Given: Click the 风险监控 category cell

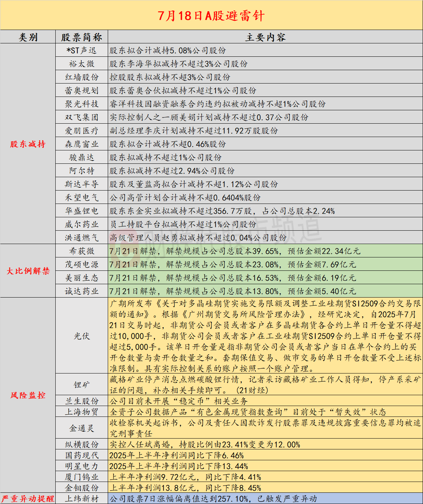Looking at the screenshot, I should pos(28,395).
